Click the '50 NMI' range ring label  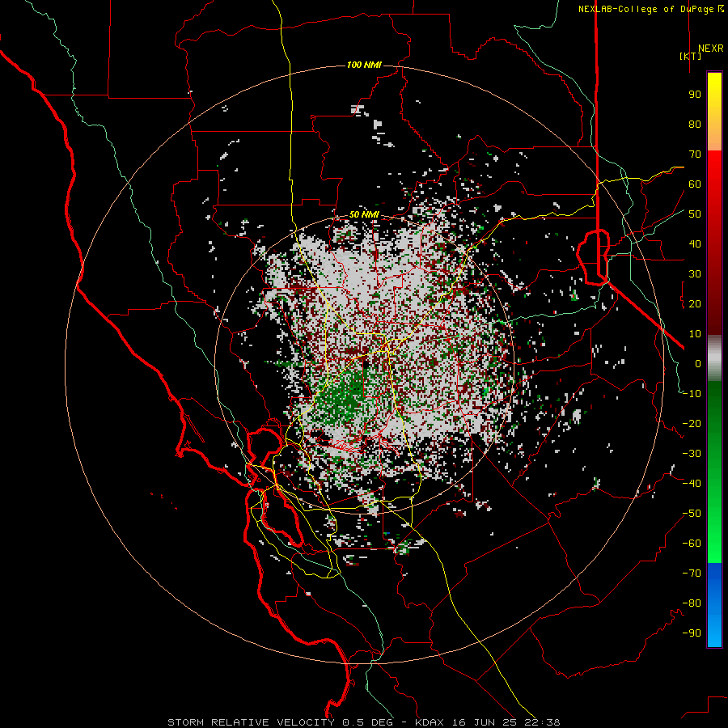coord(364,214)
